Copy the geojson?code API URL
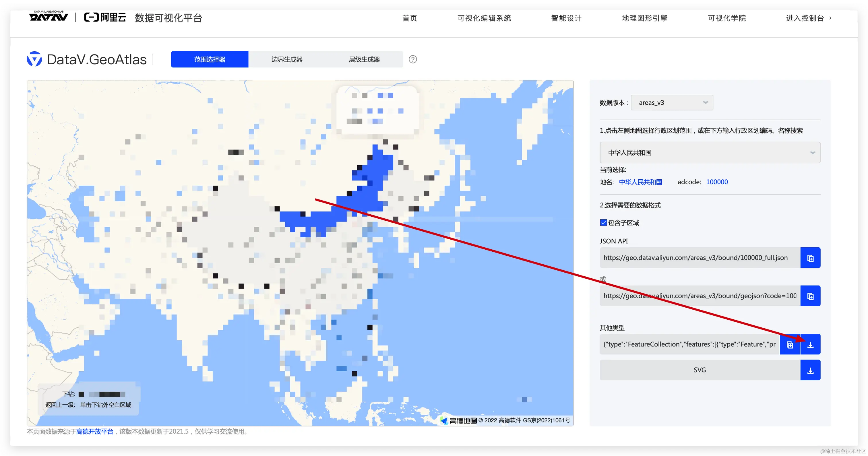Viewport: 868px width, 456px height. coord(810,296)
